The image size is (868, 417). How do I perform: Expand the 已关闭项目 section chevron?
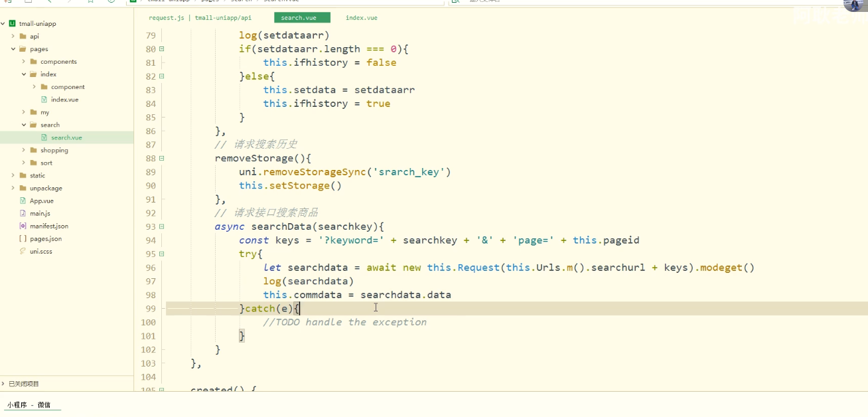click(3, 384)
